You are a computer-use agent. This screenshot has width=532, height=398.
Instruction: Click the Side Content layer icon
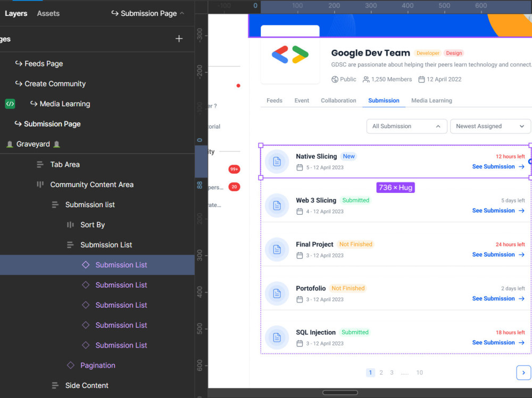55,385
